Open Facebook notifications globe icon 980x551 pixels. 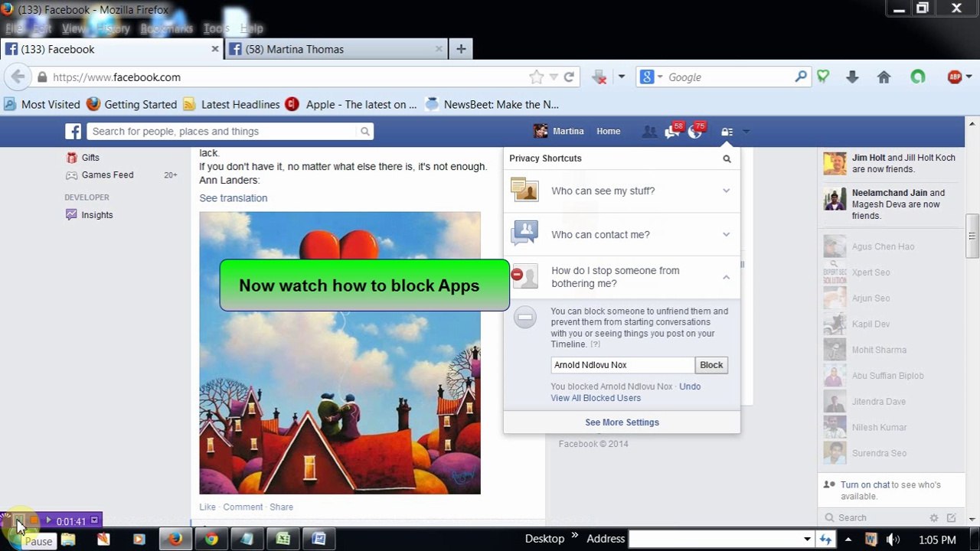695,132
